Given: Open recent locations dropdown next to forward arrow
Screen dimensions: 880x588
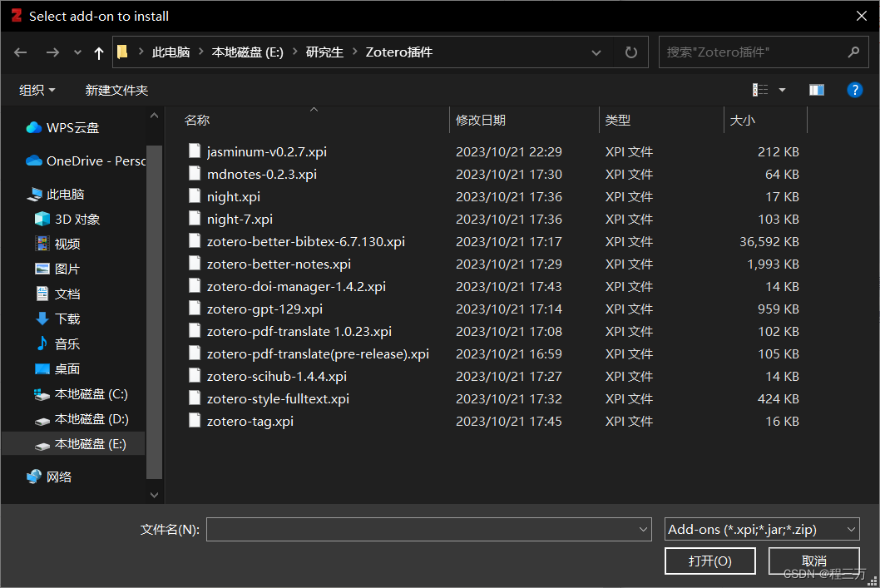Looking at the screenshot, I should 77,52.
